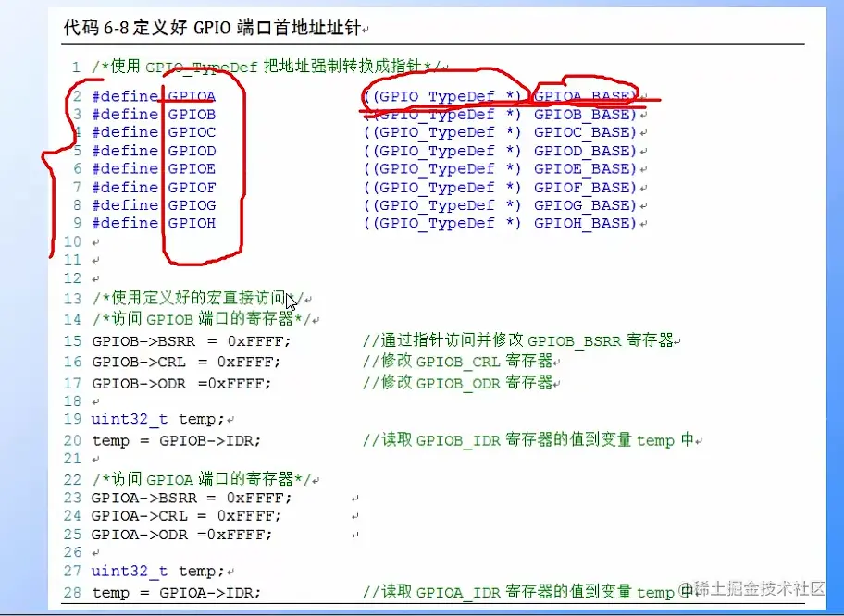Click the code "temp = GPIOA->IDR;"
Screen dimensions: 844x616
[177, 593]
